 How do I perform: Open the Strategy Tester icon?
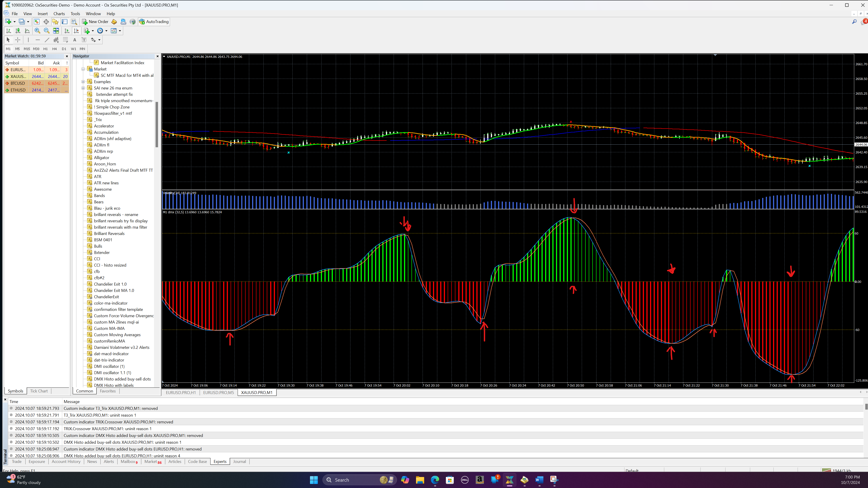click(x=74, y=21)
